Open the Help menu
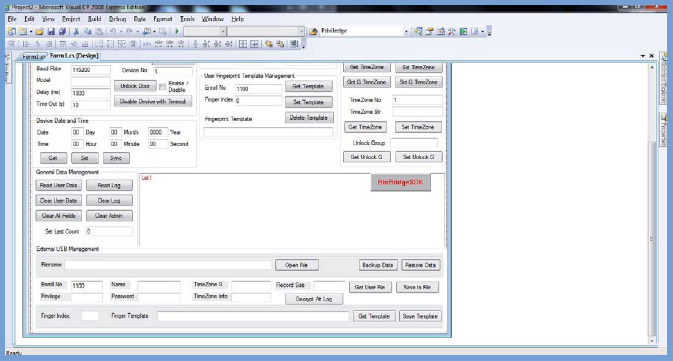Image resolution: width=673 pixels, height=361 pixels. pyautogui.click(x=237, y=19)
